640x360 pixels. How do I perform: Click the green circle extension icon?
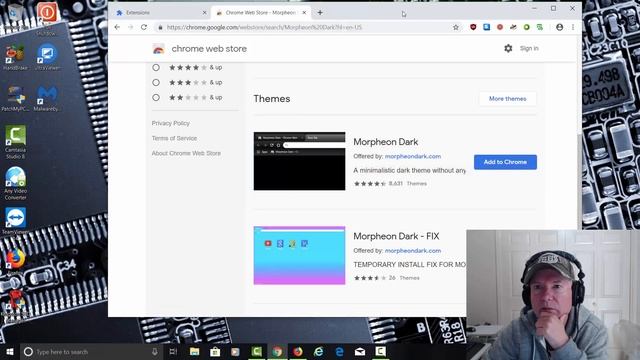(x=527, y=27)
